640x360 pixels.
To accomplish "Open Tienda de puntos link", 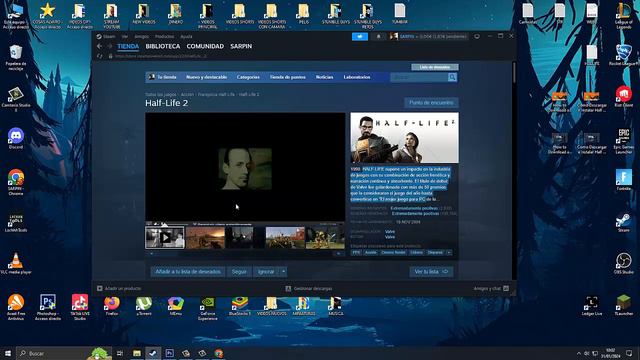I will coord(287,77).
